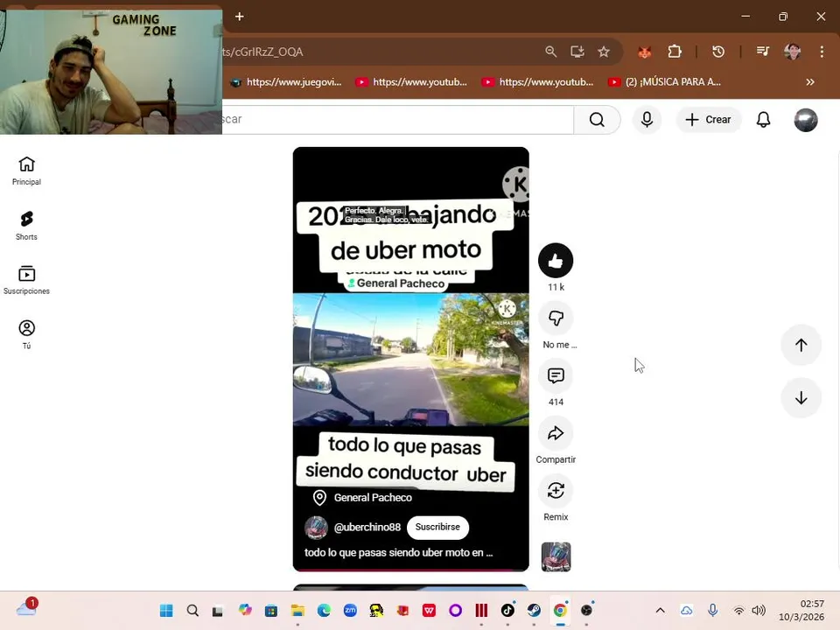Expand the short's description text
Image resolution: width=840 pixels, height=630 pixels.
click(399, 553)
